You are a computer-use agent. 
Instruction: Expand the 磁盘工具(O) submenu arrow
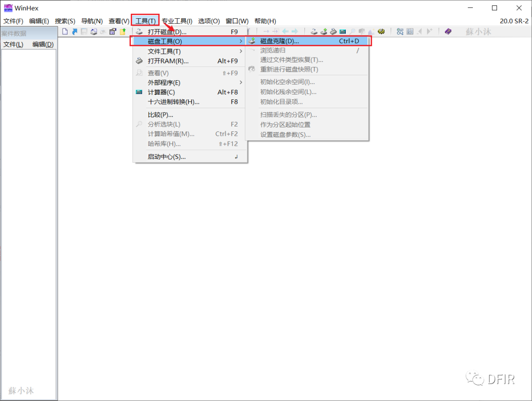(x=240, y=41)
